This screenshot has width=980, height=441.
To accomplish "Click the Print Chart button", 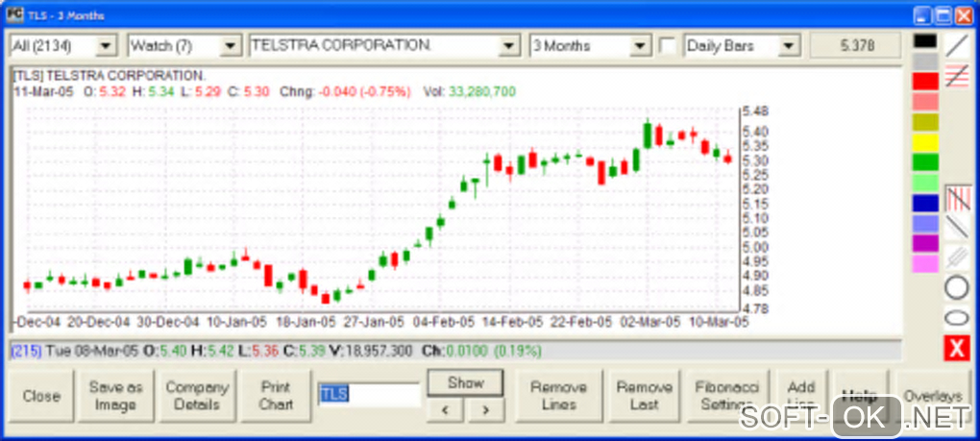I will (x=276, y=396).
